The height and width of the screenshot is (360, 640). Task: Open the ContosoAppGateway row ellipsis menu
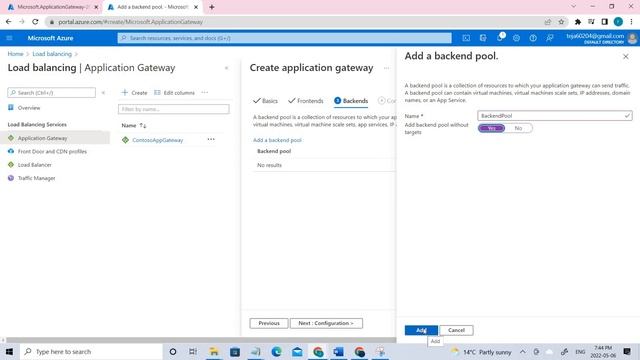coord(211,140)
